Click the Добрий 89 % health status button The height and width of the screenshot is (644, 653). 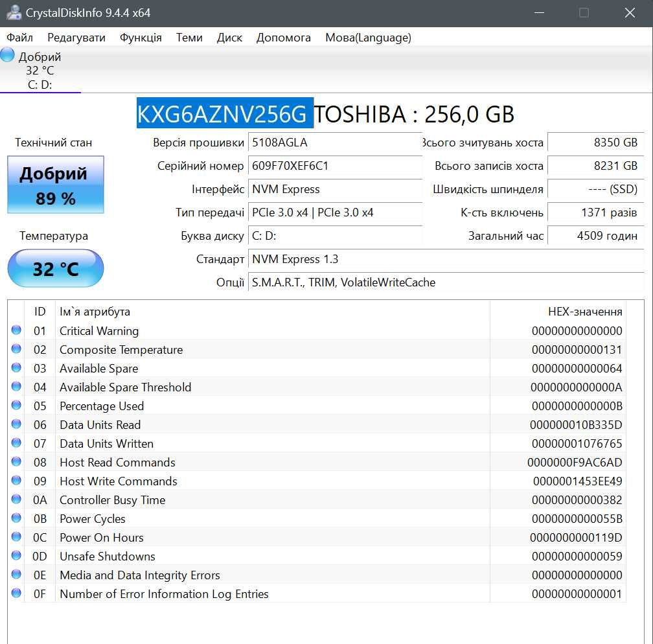(x=56, y=185)
